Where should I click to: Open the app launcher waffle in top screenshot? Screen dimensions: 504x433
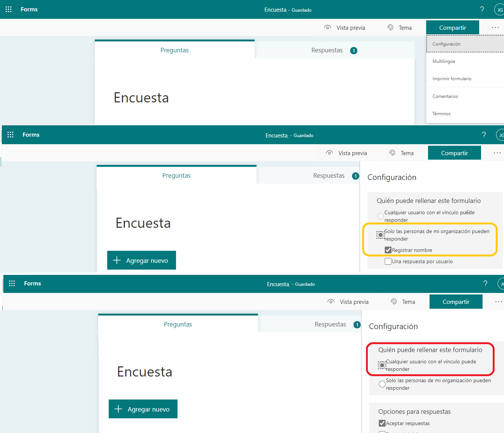click(9, 9)
